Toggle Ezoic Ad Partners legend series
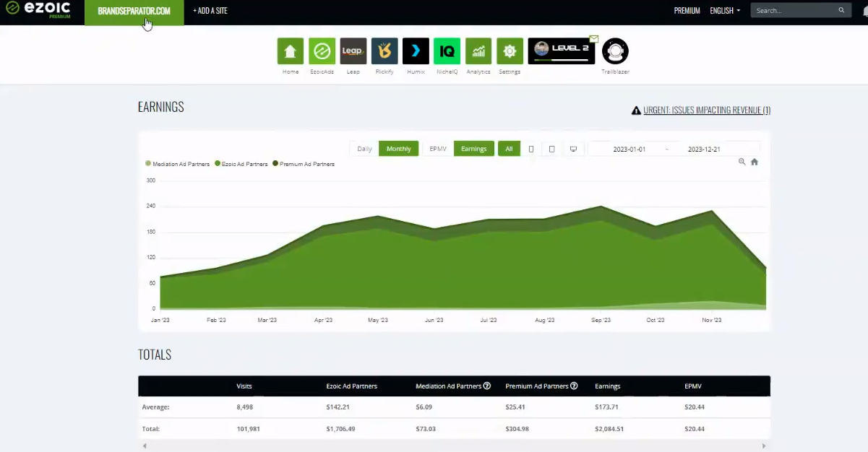This screenshot has height=452, width=868. [x=241, y=164]
